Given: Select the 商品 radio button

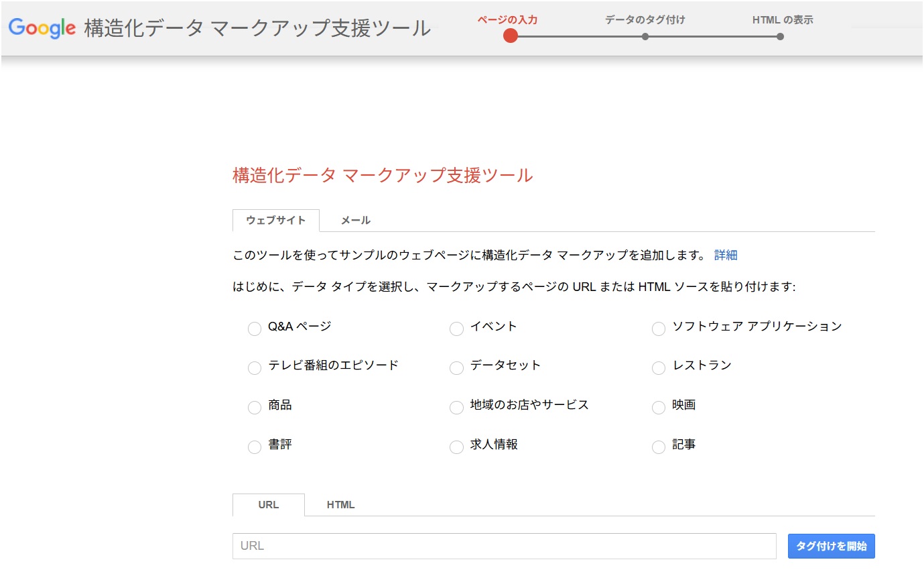Looking at the screenshot, I should pos(255,408).
